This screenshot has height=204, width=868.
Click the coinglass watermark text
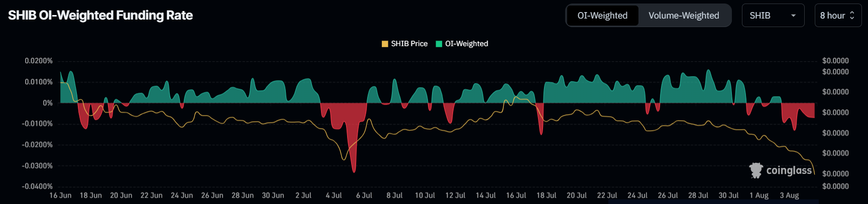789,170
